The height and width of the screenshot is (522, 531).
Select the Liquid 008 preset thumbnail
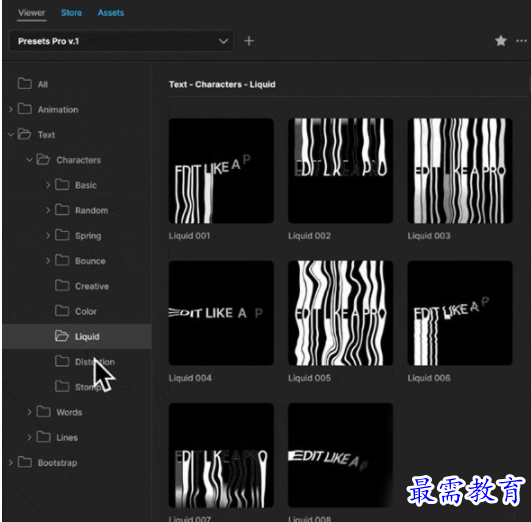click(x=340, y=455)
